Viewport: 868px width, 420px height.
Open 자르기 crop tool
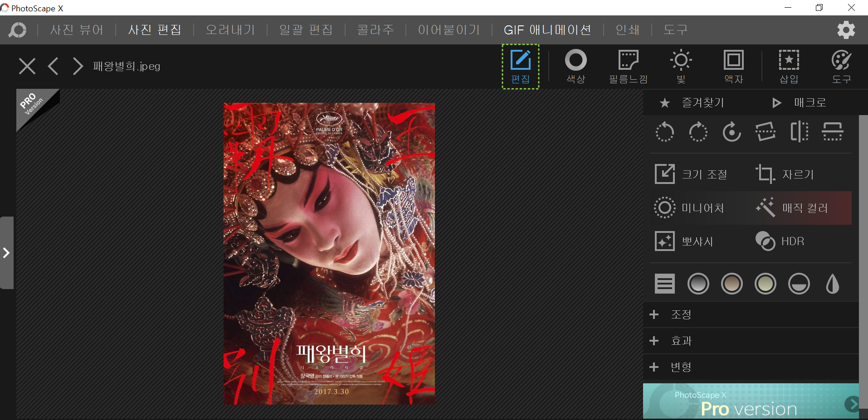point(785,174)
